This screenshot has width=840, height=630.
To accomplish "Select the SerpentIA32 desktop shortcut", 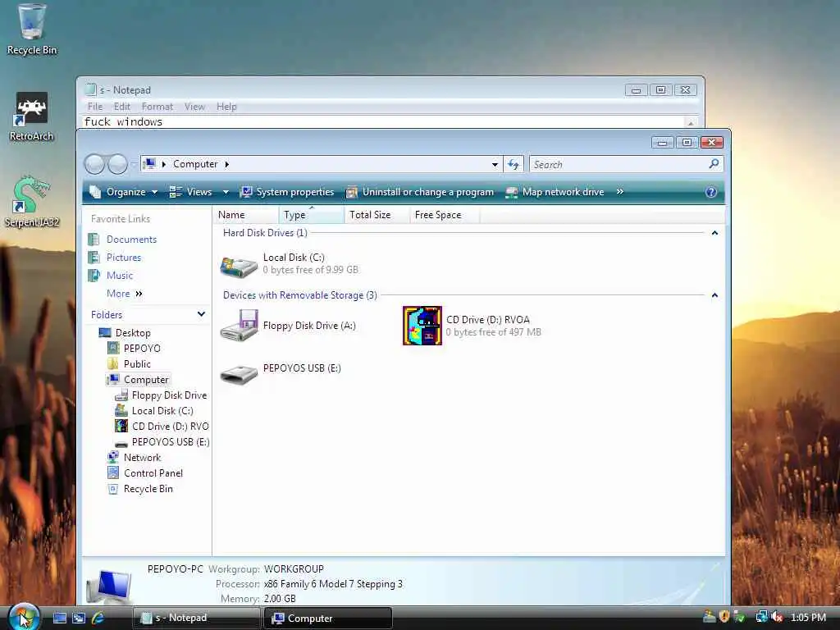I will [31, 202].
